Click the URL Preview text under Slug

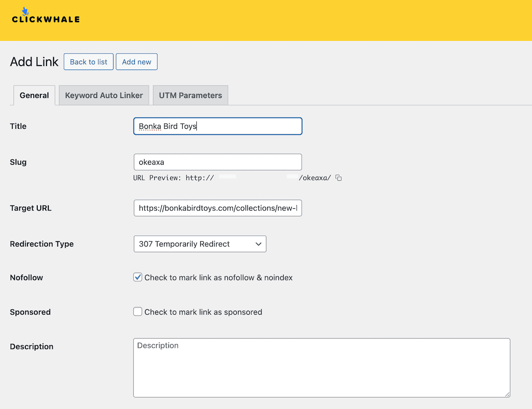232,178
